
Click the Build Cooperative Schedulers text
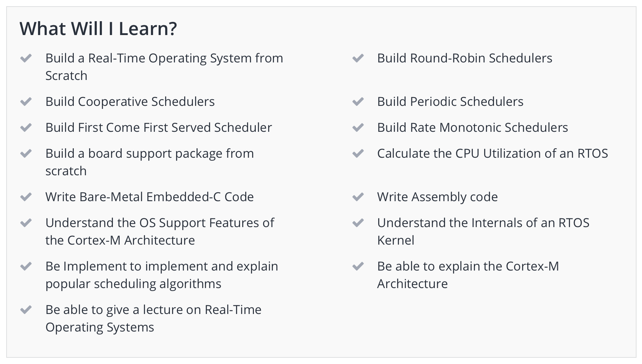coord(130,102)
